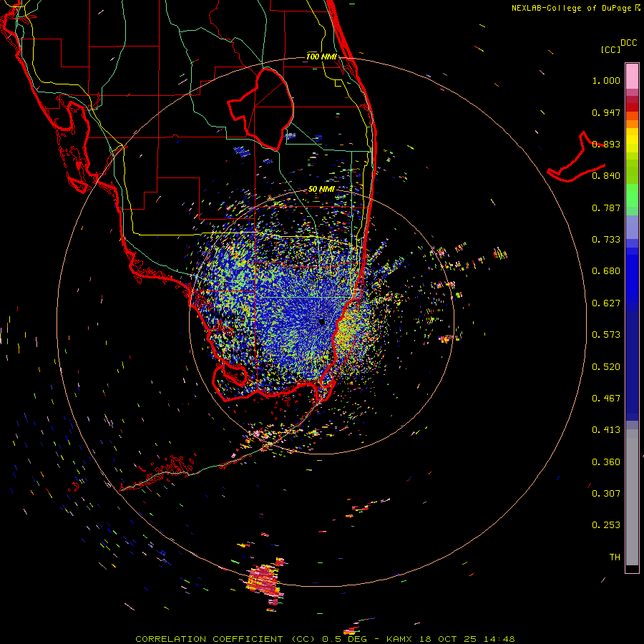This screenshot has height=644, width=644.
Task: Click the 0.467 scale value
Action: (606, 399)
